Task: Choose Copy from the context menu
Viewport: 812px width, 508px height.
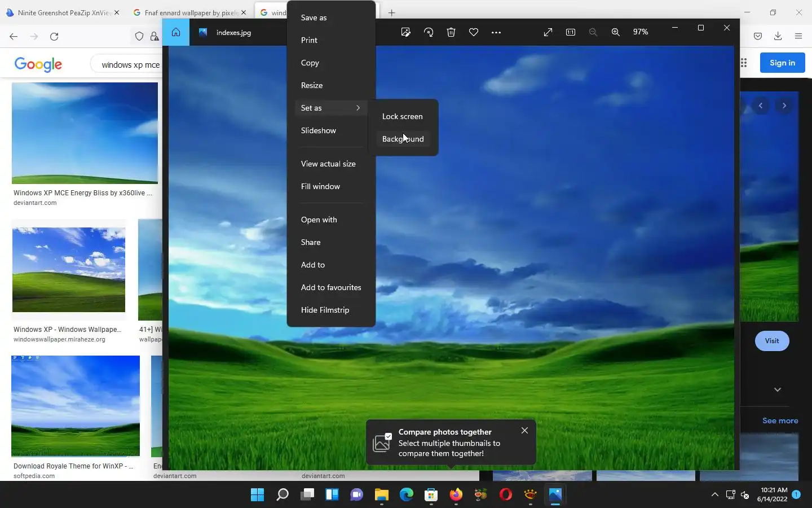Action: point(331,63)
